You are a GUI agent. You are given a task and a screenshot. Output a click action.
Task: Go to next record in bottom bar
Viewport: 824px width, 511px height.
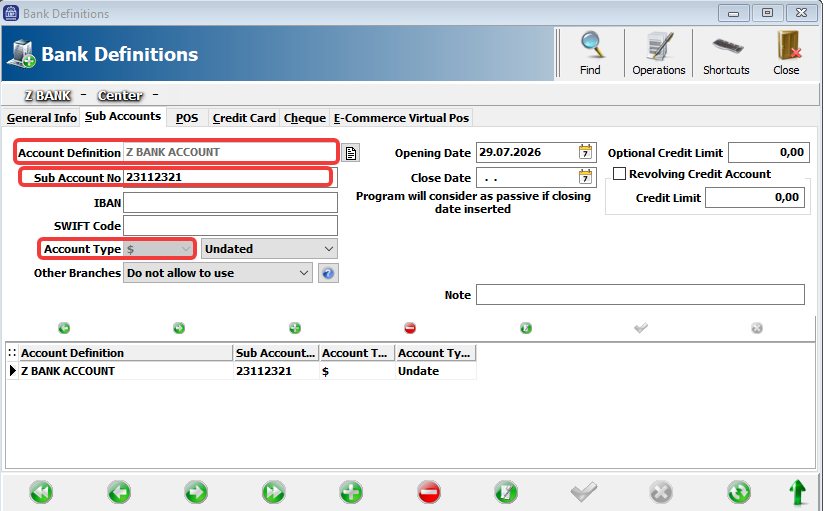(x=197, y=493)
